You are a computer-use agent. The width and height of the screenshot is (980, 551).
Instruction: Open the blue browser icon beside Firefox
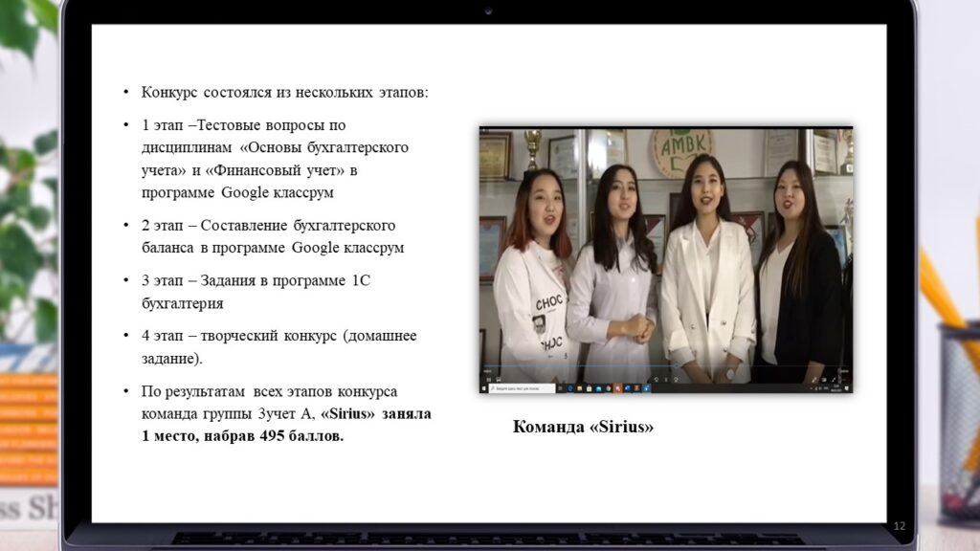627,388
